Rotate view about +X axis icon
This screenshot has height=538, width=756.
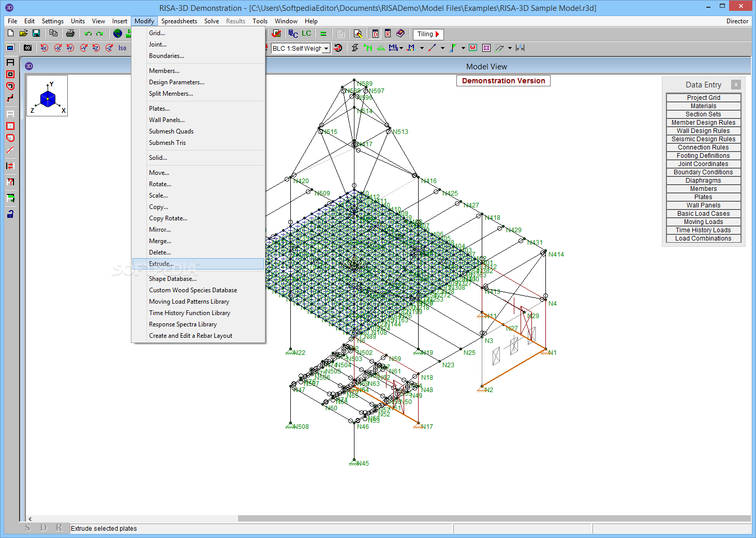pos(45,48)
